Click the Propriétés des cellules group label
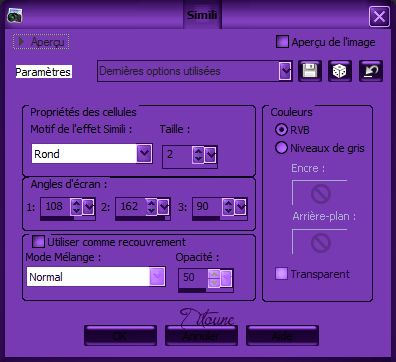 83,112
